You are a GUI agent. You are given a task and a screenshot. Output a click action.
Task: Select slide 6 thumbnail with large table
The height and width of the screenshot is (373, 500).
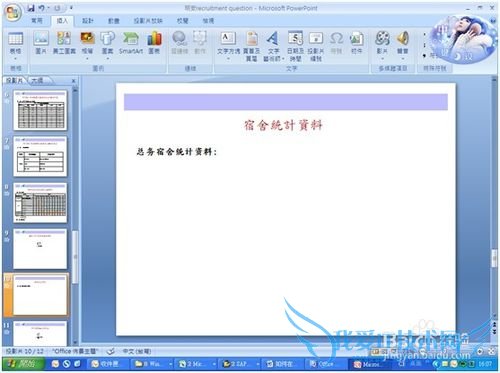40,110
